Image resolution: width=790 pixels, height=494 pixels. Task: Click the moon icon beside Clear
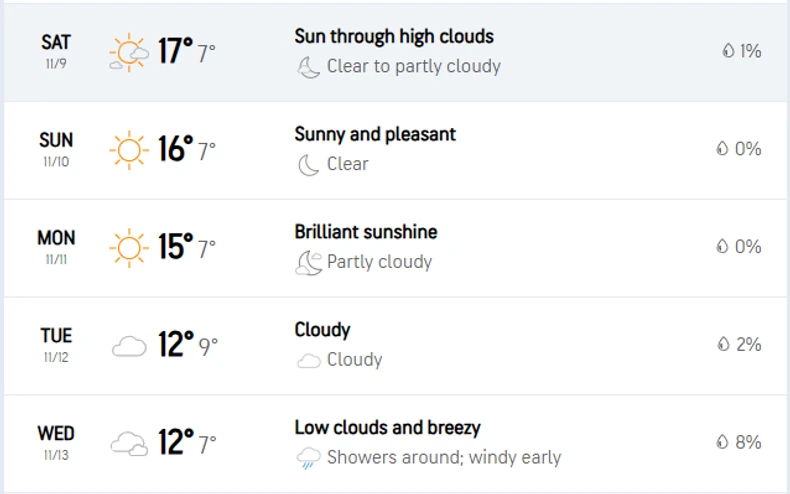(x=308, y=165)
